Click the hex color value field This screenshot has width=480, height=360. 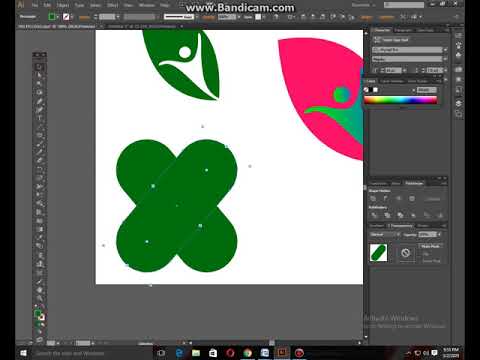click(426, 90)
